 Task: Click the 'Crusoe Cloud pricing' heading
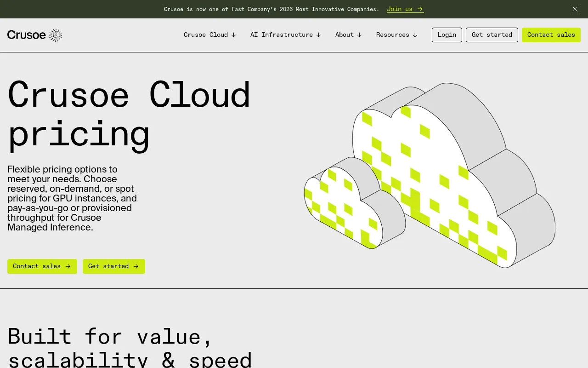(x=129, y=115)
